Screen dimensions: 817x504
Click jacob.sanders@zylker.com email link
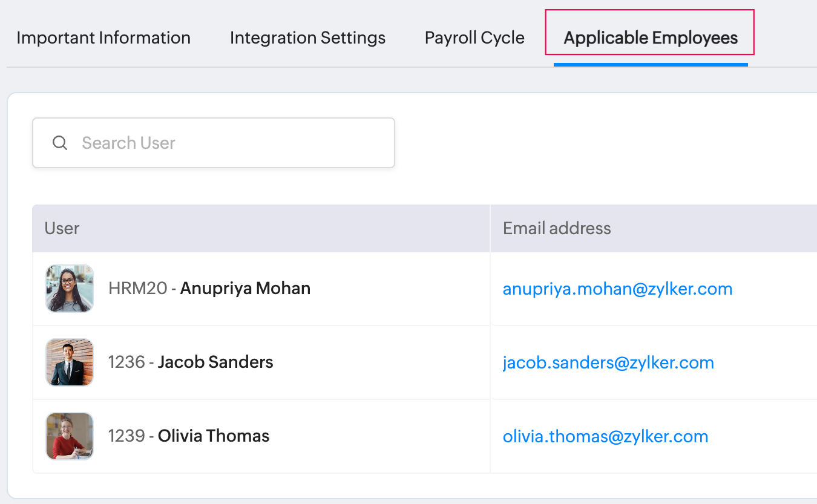tap(608, 362)
